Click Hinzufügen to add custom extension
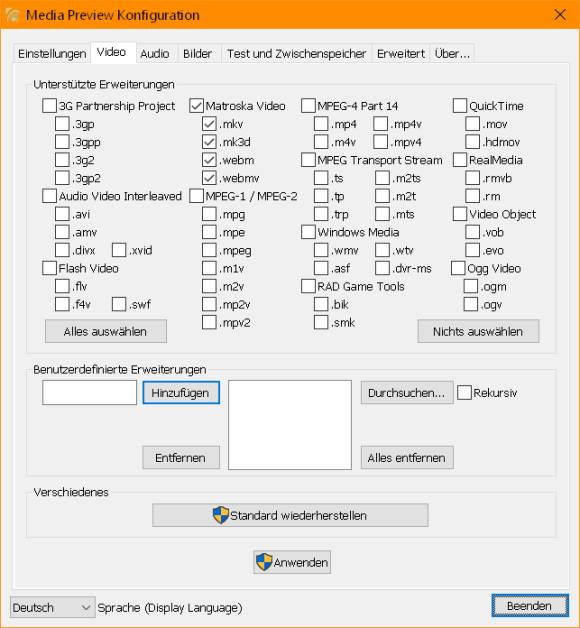Image resolution: width=580 pixels, height=628 pixels. pyautogui.click(x=181, y=392)
